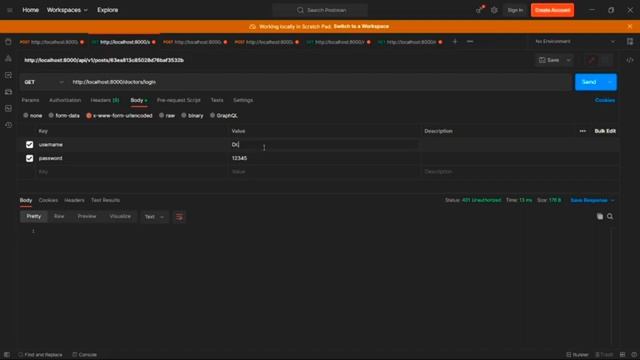The width and height of the screenshot is (640, 360).
Task: Open the tab overflow three-dots menu
Action: [470, 41]
